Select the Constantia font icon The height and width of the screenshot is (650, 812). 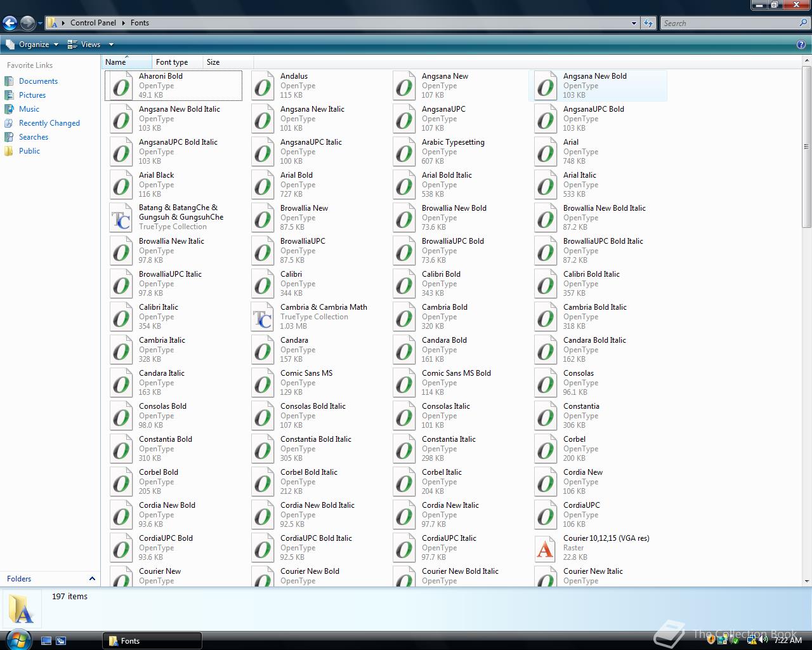[x=546, y=416]
